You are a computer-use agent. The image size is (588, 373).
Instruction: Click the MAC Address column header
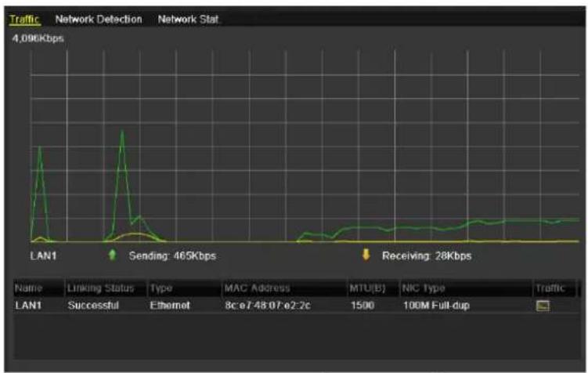coord(284,288)
